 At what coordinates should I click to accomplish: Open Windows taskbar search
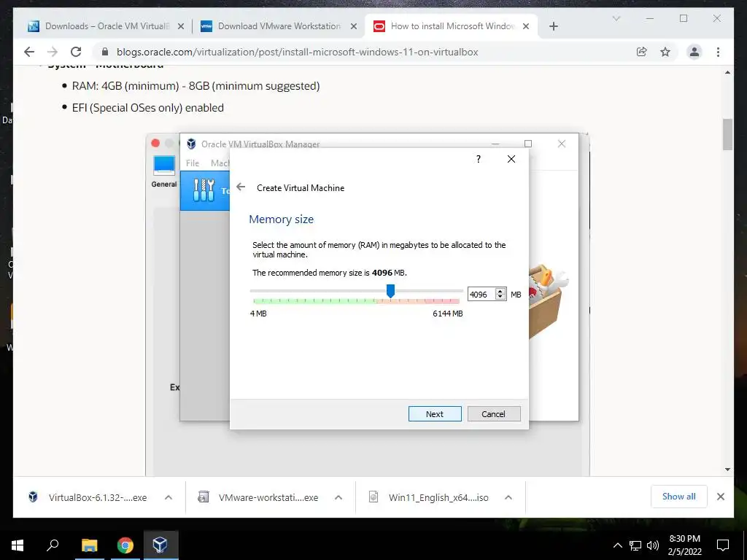click(53, 545)
